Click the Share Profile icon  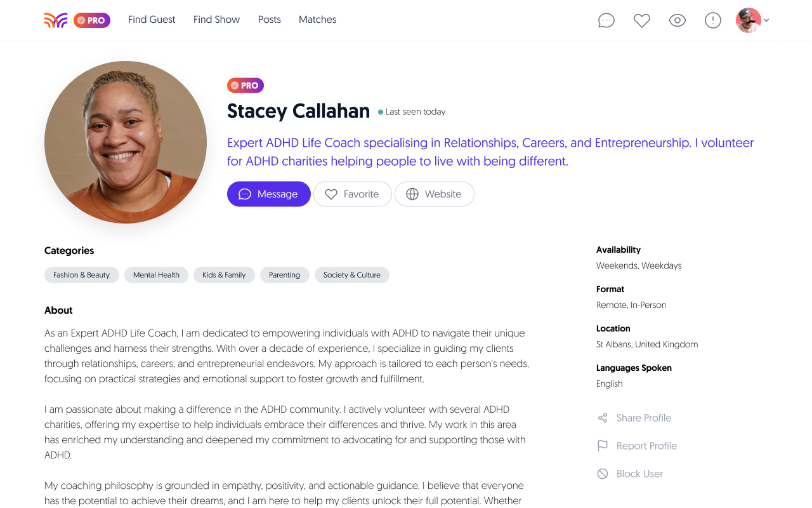[603, 418]
